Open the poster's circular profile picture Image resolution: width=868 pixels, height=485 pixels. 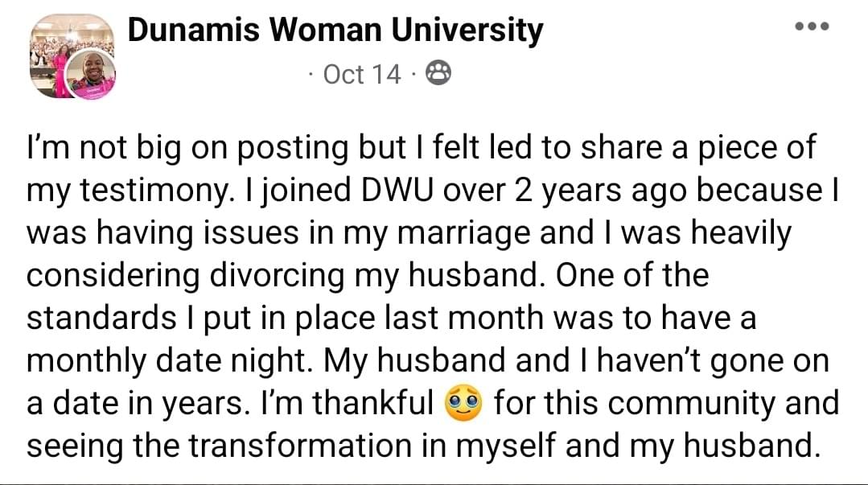90,75
